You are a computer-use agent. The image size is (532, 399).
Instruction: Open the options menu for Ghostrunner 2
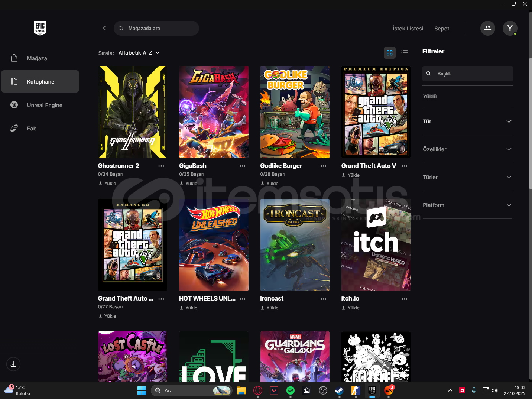161,166
